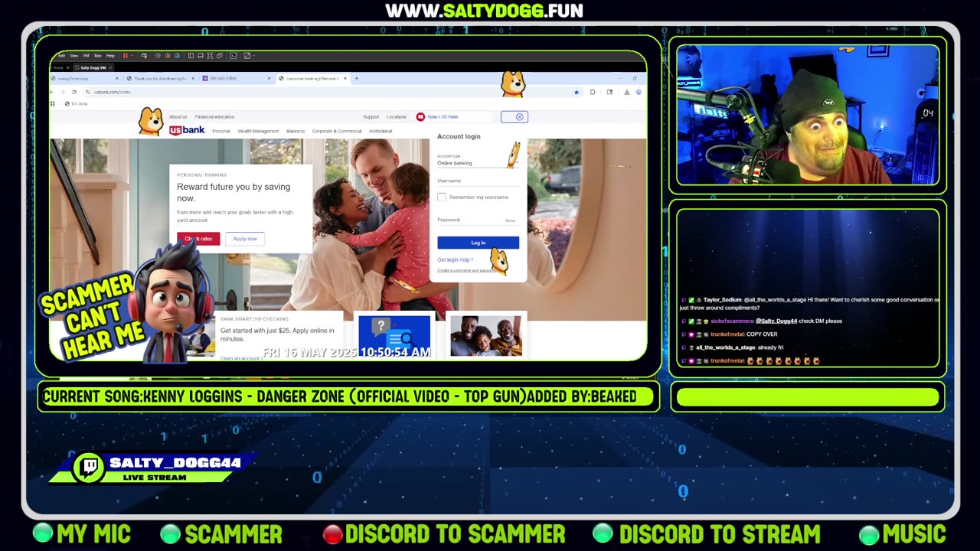
Task: Open the browser downloads icon
Action: point(627,92)
